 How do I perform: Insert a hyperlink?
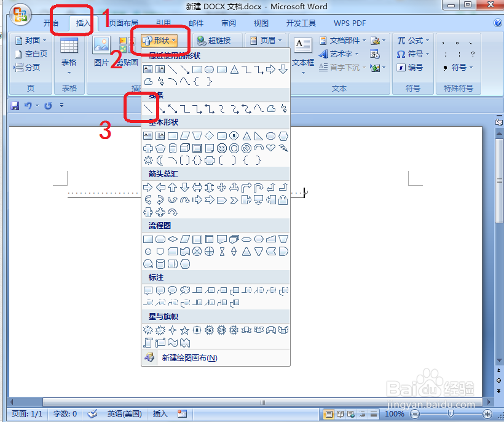click(x=214, y=40)
